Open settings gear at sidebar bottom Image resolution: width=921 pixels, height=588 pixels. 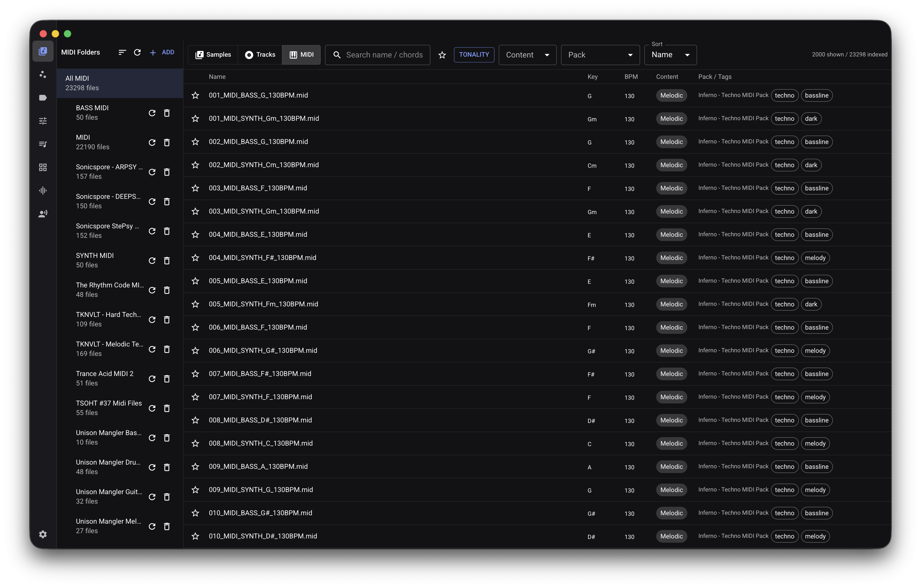[43, 534]
